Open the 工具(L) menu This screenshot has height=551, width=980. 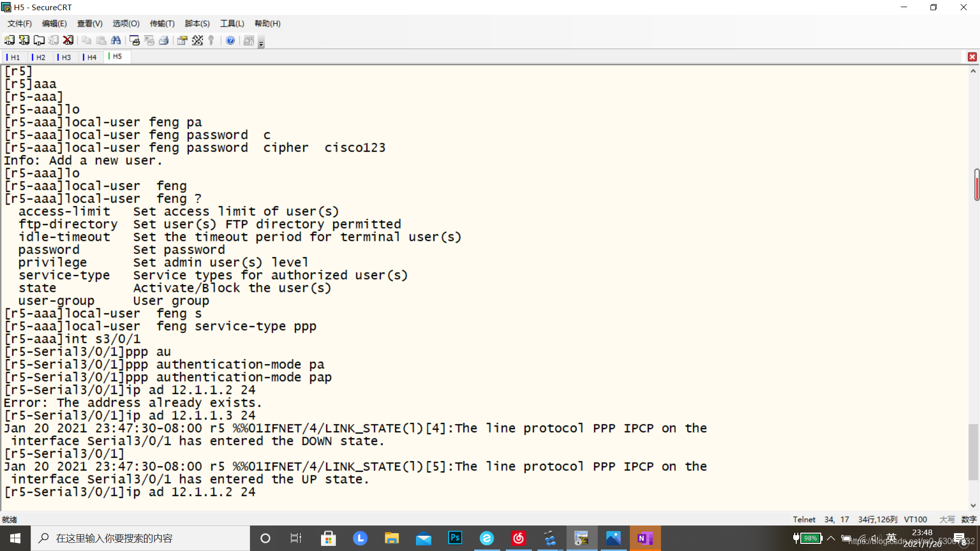(232, 23)
